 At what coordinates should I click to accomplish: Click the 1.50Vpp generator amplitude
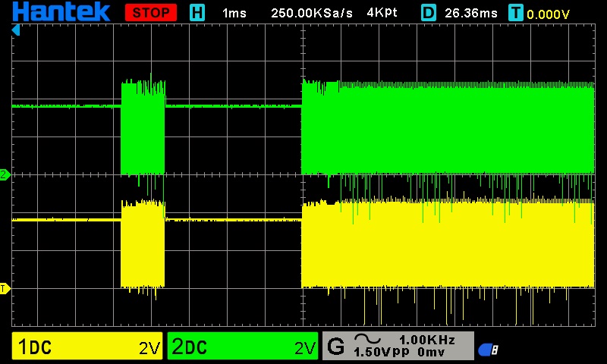coord(382,352)
